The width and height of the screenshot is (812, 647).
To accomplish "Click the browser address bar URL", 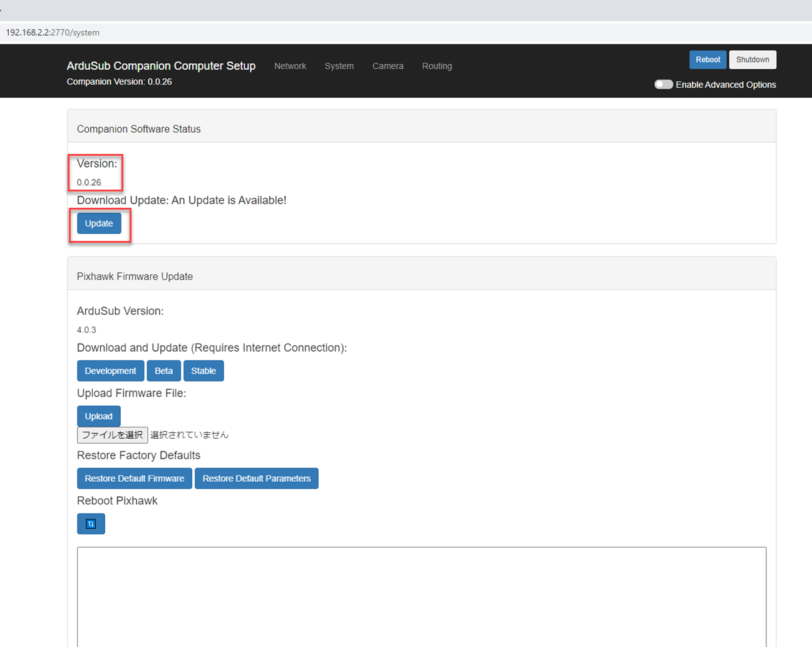I will (53, 33).
